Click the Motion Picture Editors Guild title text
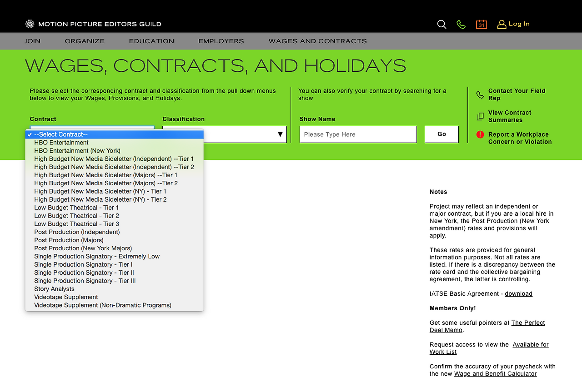Viewport: 582px width, 392px height. tap(100, 24)
